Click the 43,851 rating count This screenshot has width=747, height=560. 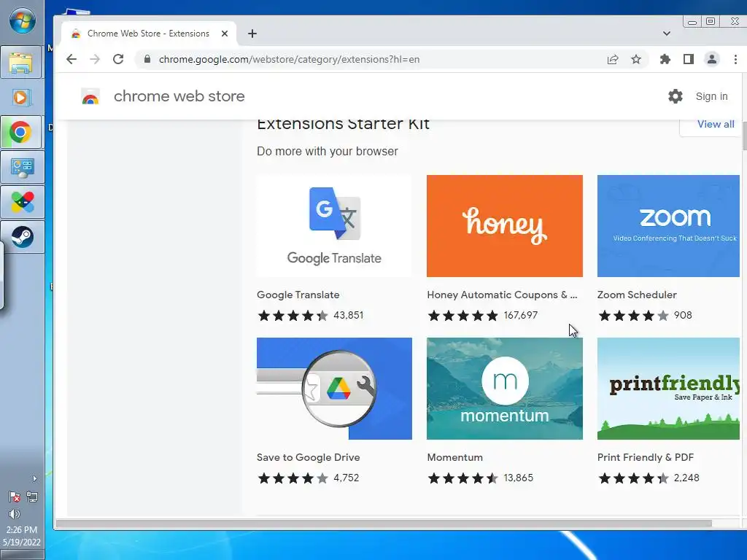pos(348,315)
